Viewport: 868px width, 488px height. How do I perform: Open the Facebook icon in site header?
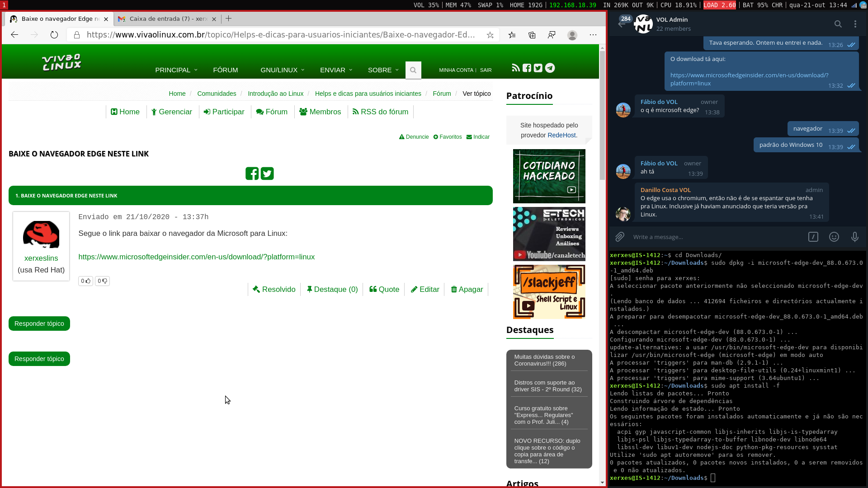coord(527,68)
